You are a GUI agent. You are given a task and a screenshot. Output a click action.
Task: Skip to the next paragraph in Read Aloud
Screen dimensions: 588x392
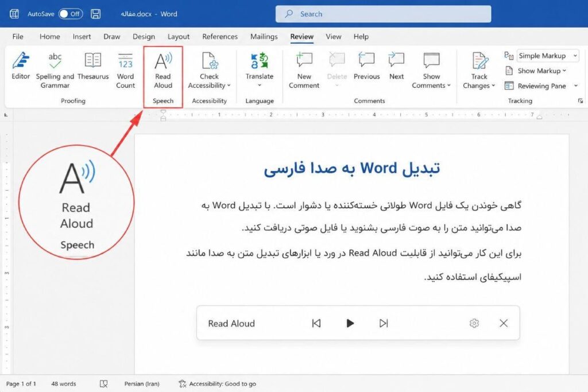pos(383,323)
